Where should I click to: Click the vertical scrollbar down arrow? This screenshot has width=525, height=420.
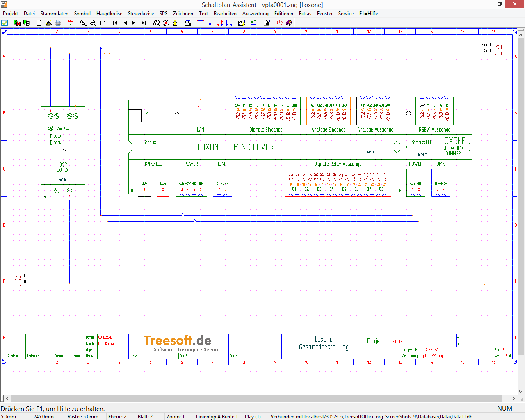pyautogui.click(x=521, y=391)
